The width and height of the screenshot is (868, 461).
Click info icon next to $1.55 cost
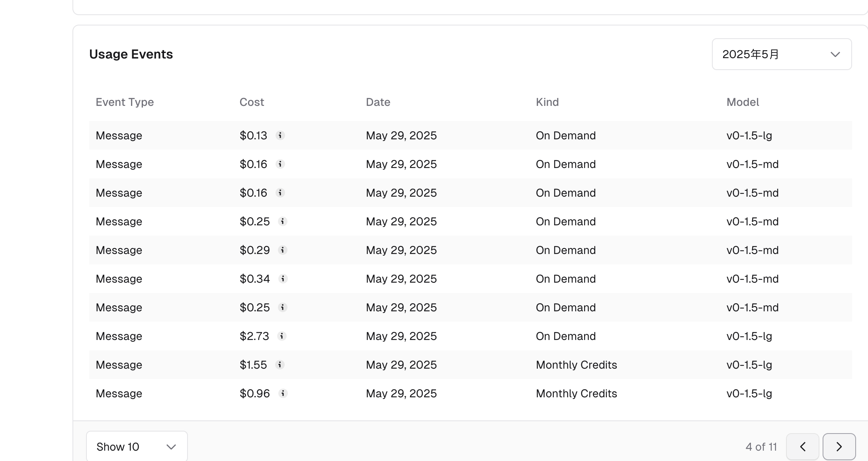click(280, 365)
